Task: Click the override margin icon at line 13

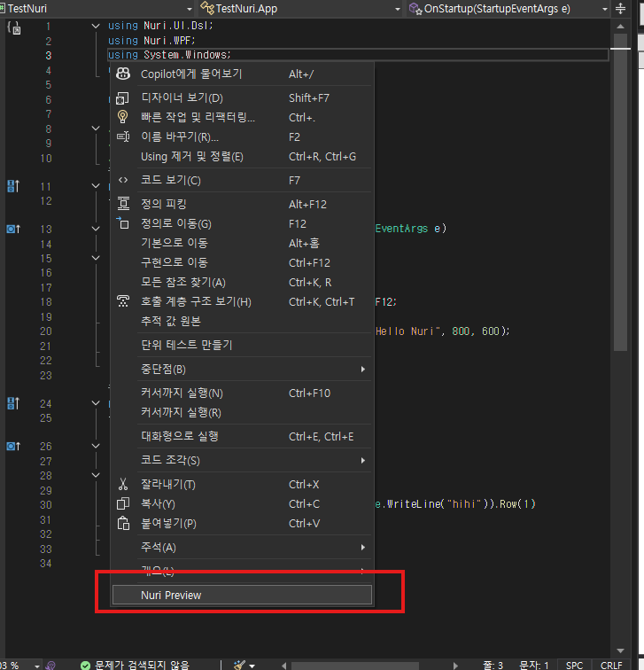Action: point(13,229)
